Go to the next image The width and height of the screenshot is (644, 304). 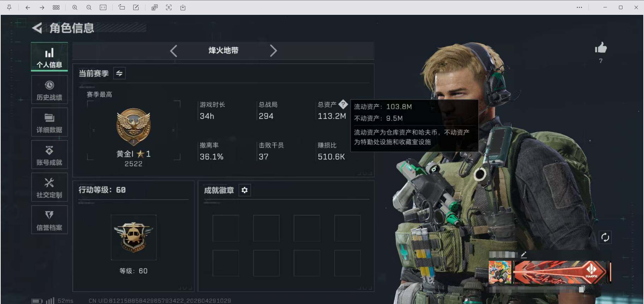coord(42,7)
